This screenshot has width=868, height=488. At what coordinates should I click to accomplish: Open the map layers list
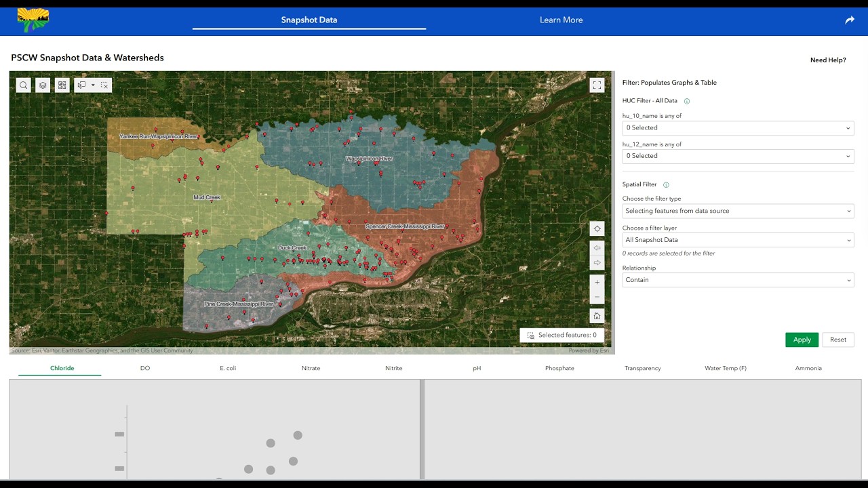point(43,85)
